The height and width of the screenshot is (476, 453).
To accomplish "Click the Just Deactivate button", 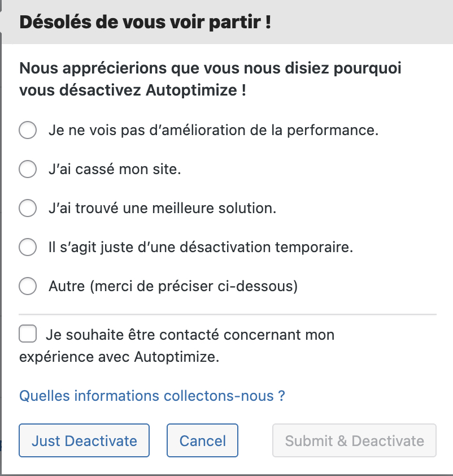I will [84, 440].
